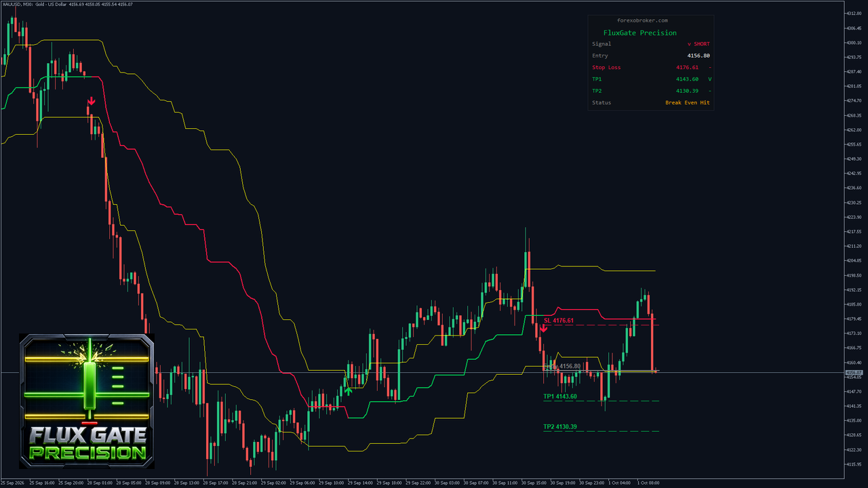
Task: Click the 30 Sep 15:00 time axis label
Action: click(x=535, y=483)
